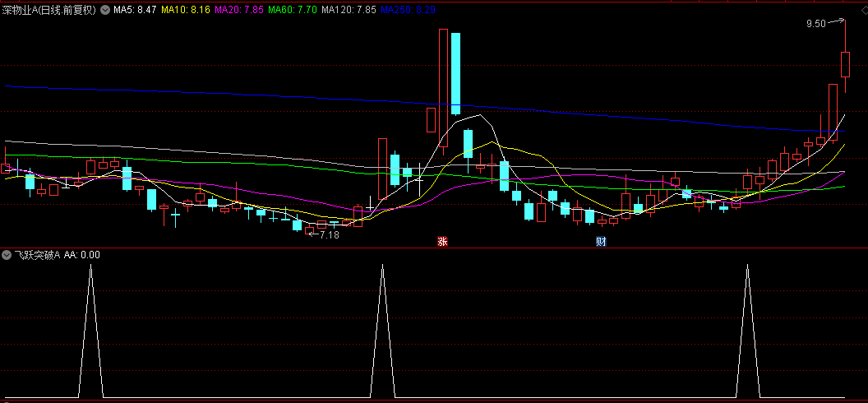Select the stock title 深物业A(日线,前复权)
868x403 pixels.
[49, 9]
